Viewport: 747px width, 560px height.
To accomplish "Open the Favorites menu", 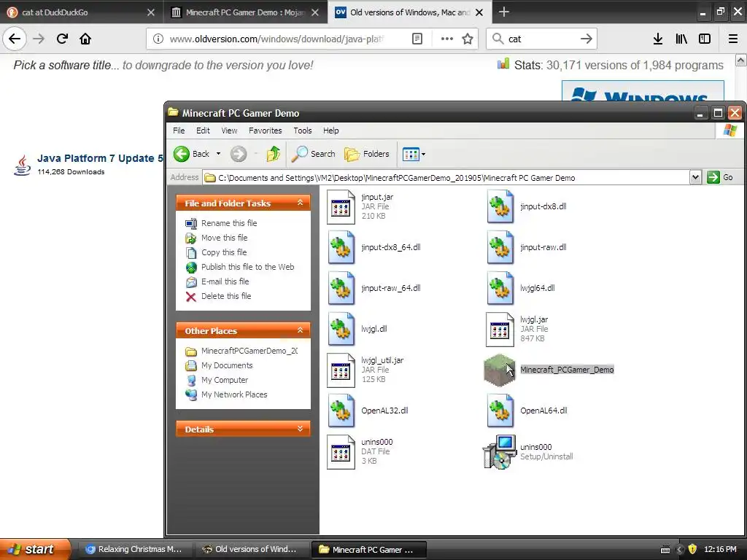I will point(266,131).
